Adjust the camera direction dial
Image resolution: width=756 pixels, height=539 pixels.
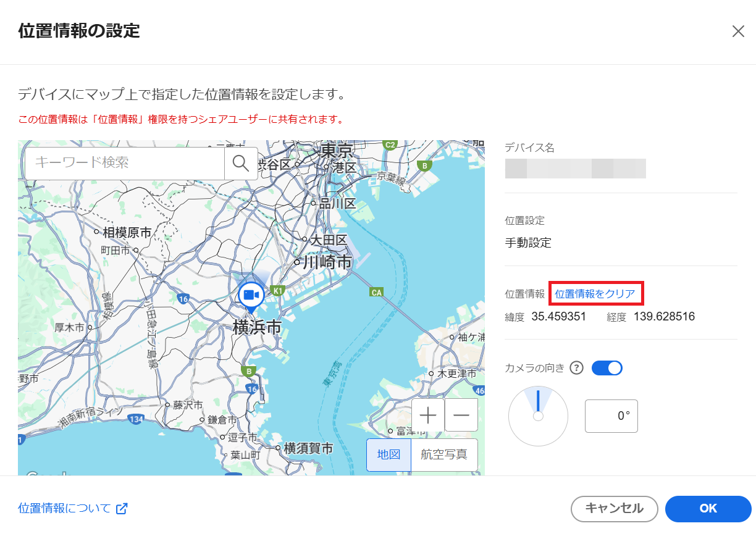pyautogui.click(x=538, y=416)
